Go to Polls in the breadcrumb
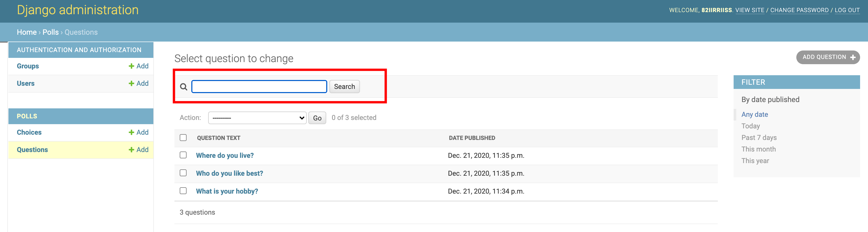The width and height of the screenshot is (868, 232). 51,32
